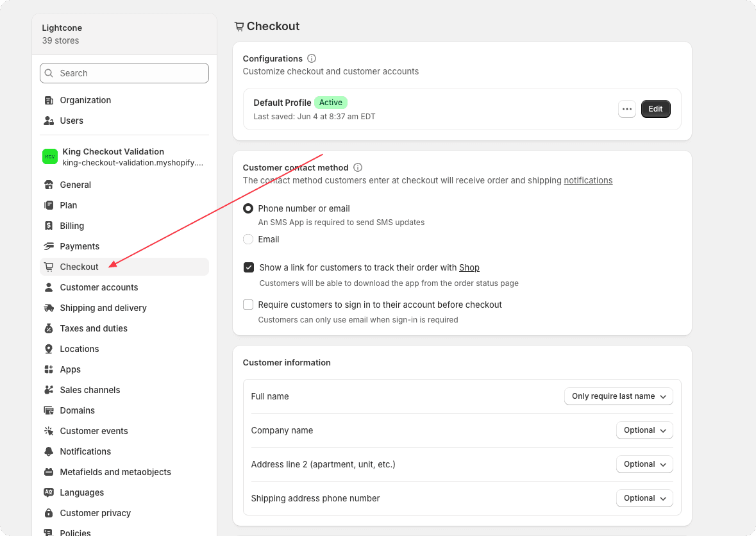
Task: Open King Checkout Validation store
Action: click(124, 156)
